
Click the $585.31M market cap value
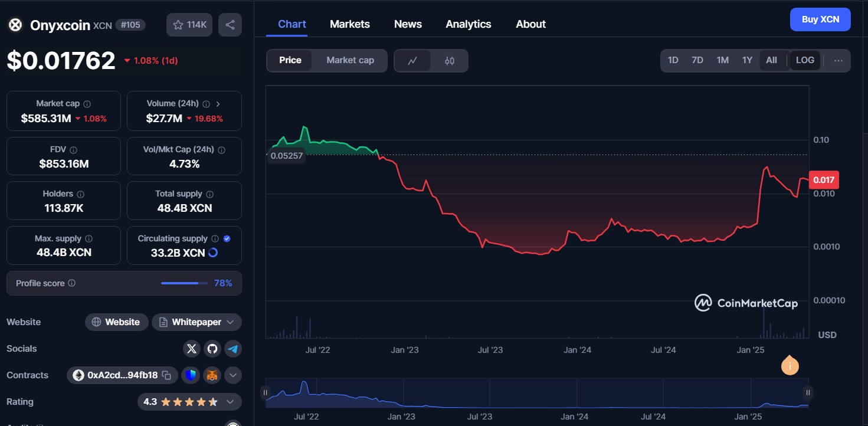[x=46, y=119]
